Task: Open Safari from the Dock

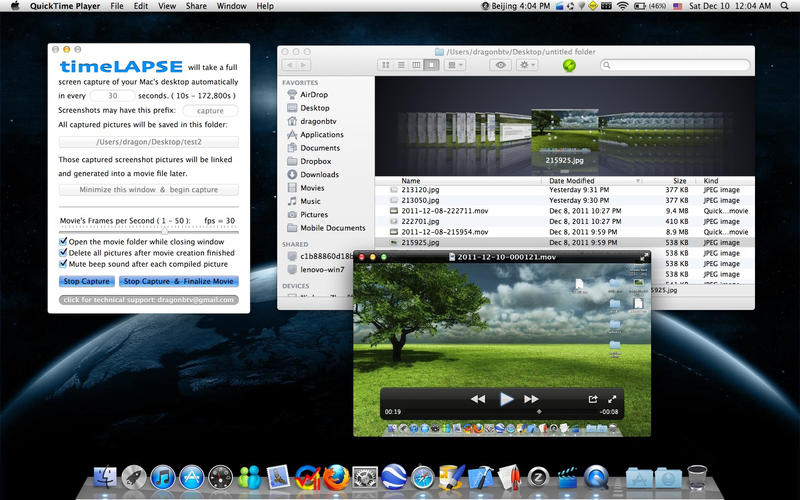Action: coord(423,478)
